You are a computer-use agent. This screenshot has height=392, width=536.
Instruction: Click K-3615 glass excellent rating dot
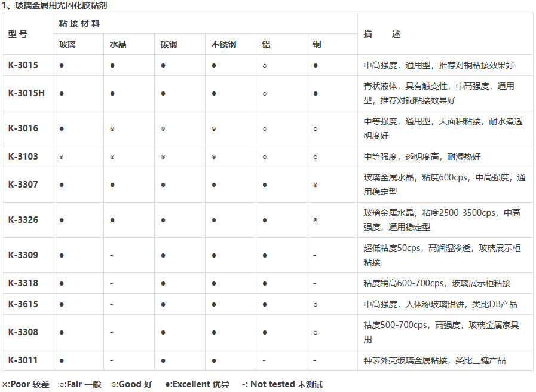[x=62, y=305]
